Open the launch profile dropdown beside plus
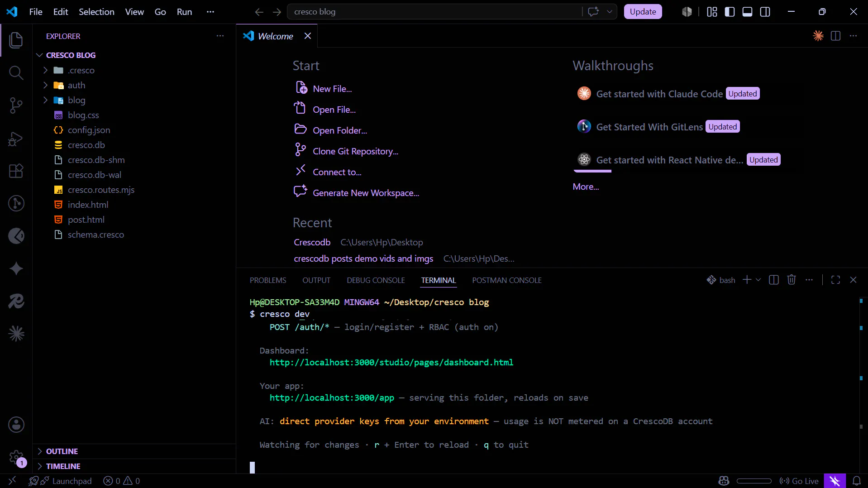Image resolution: width=868 pixels, height=488 pixels. (758, 280)
